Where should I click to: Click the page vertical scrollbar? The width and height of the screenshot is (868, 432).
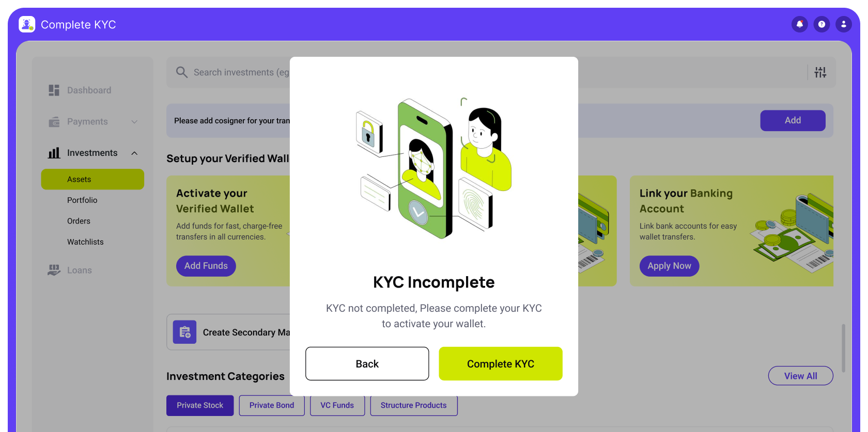(843, 348)
